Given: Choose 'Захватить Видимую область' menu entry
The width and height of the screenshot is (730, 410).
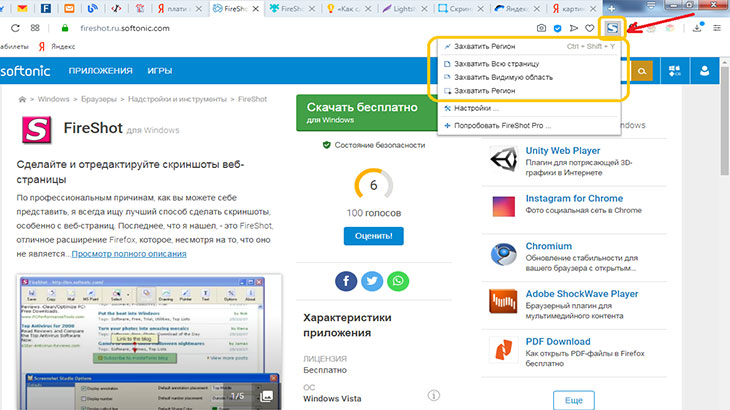Looking at the screenshot, I should (502, 77).
